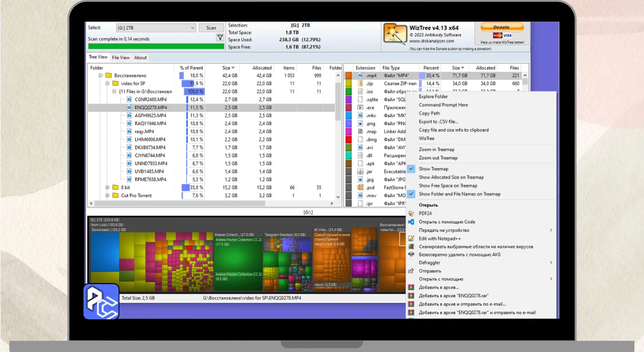Viewport: 644px width, 352px height.
Task: Click the orange .mp4 color swatch
Action: (348, 75)
